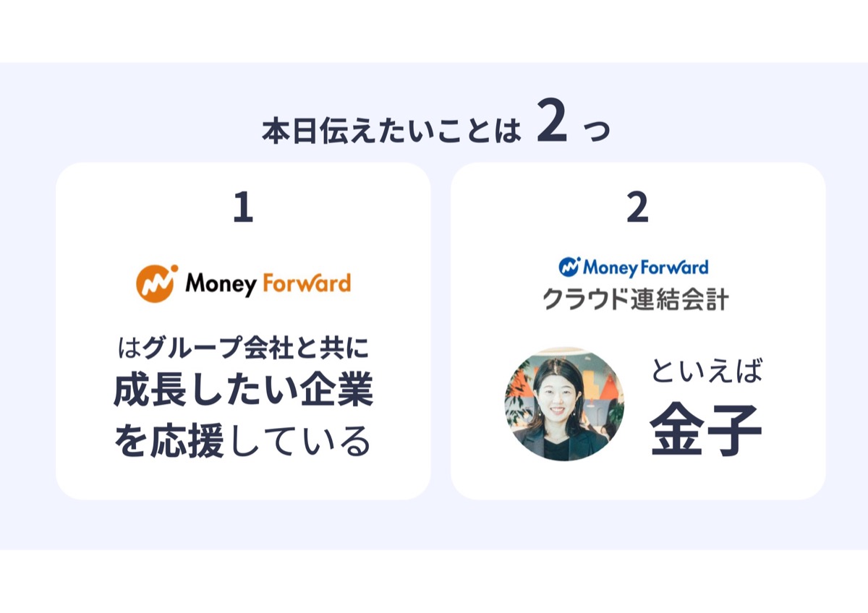
Task: Click the text はグループ会社と共に
Action: point(243,348)
